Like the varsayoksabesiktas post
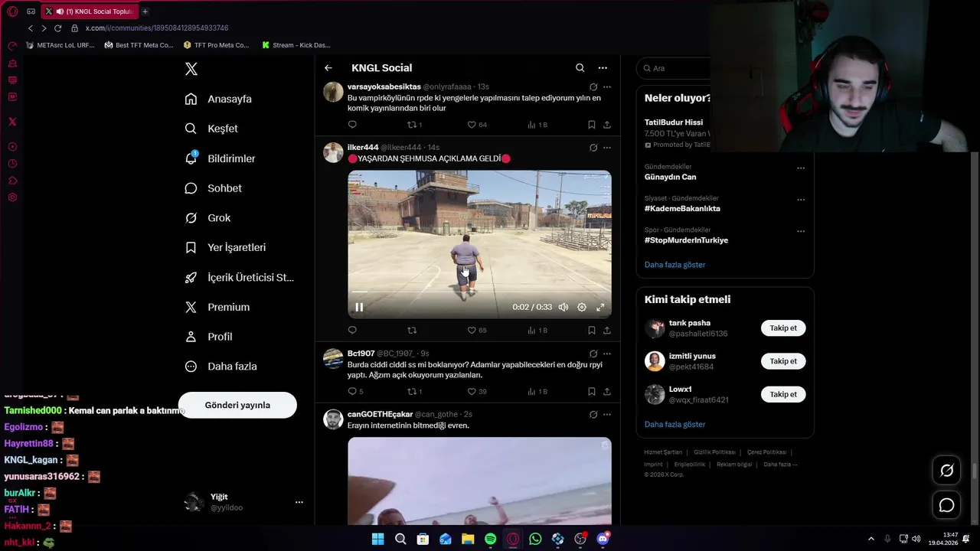980x551 pixels. point(477,125)
